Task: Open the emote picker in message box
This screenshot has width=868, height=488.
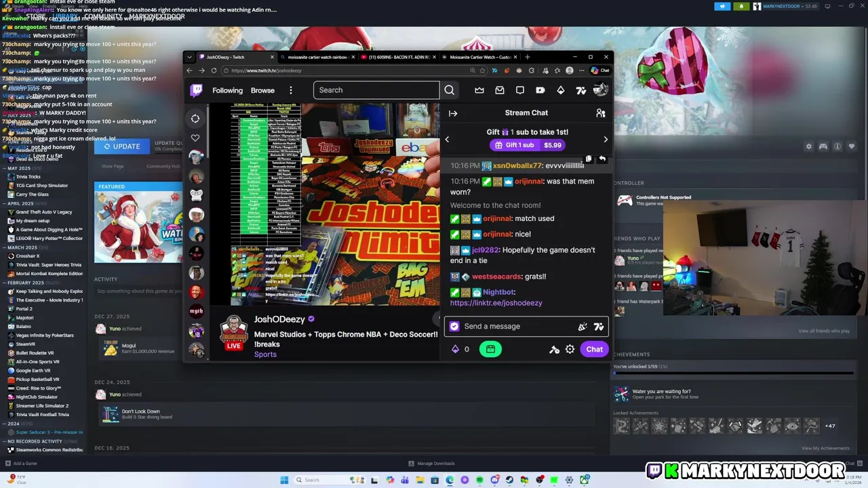Action: click(582, 327)
